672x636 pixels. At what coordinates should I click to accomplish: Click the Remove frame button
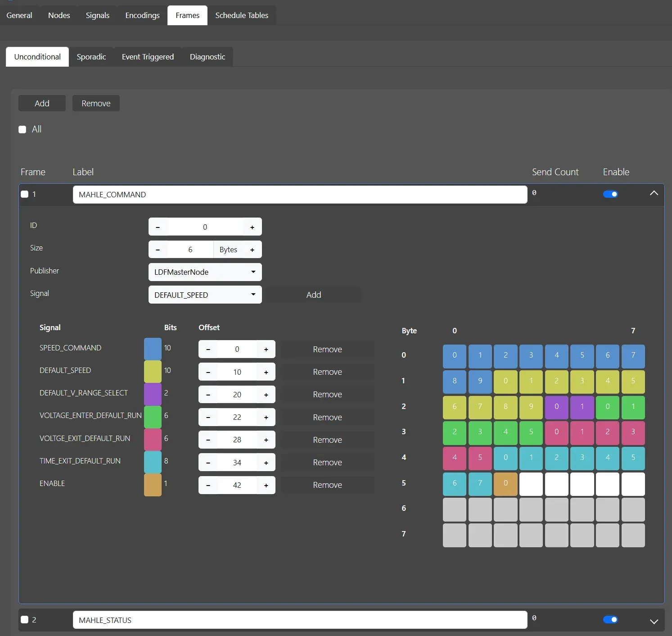click(x=96, y=103)
